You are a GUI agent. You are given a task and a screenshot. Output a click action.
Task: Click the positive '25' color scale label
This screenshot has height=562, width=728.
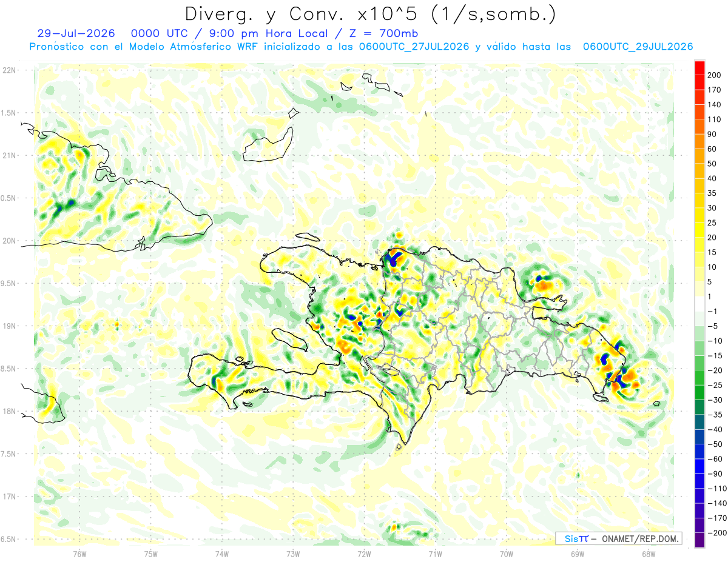712,222
